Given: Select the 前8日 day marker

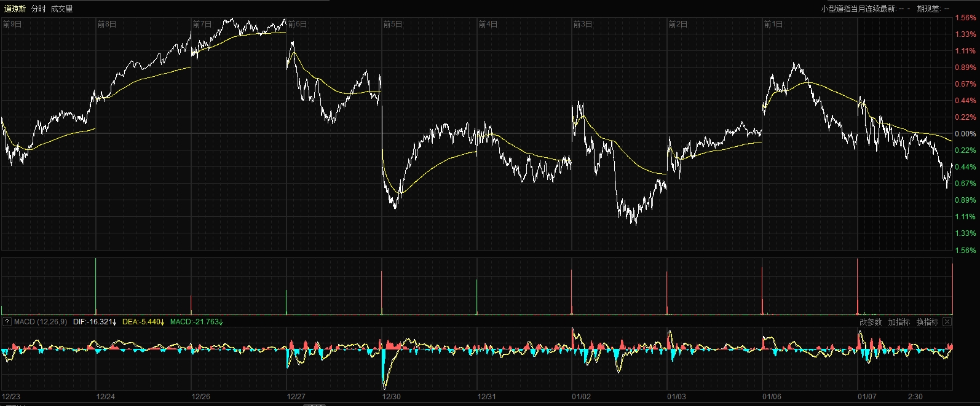Looking at the screenshot, I should pyautogui.click(x=107, y=24).
